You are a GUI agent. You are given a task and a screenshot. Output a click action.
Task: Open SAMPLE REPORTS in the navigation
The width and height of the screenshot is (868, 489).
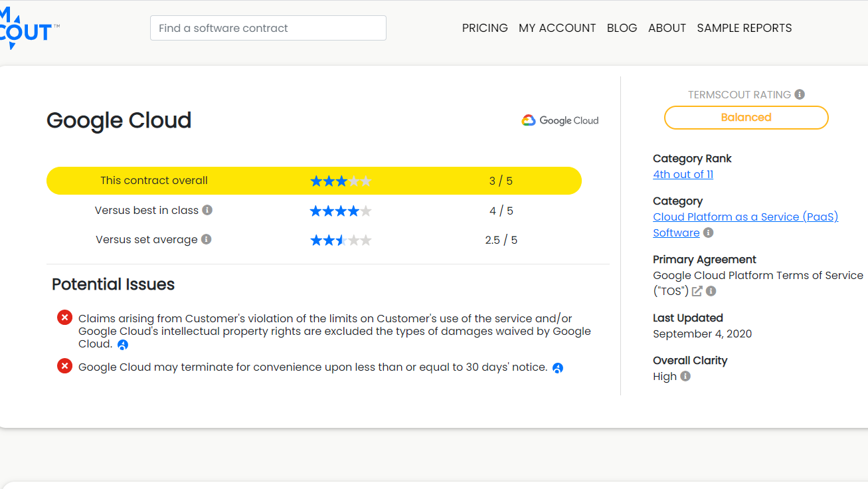click(744, 28)
